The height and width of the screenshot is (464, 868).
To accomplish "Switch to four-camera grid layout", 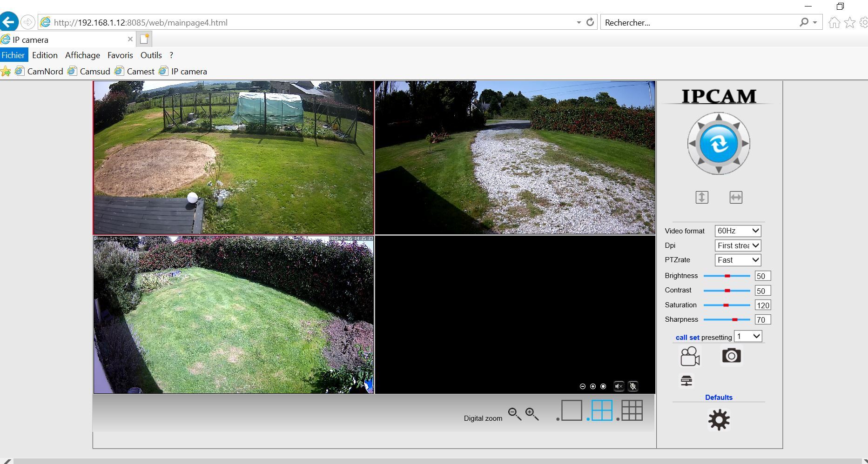I will pyautogui.click(x=601, y=411).
